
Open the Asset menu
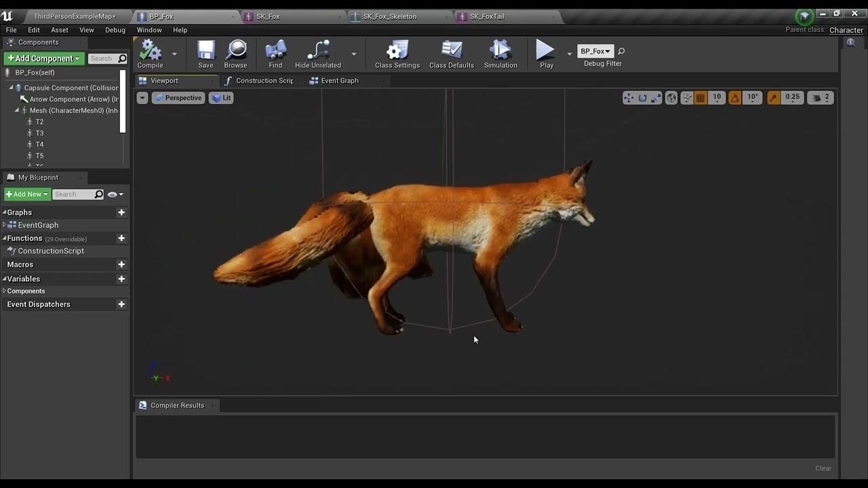[x=60, y=30]
